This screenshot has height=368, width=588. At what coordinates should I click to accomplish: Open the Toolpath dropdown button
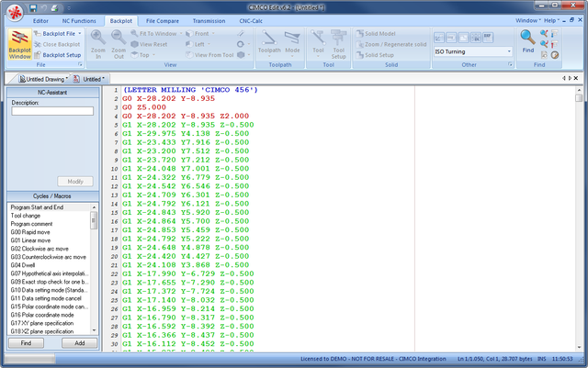(269, 44)
